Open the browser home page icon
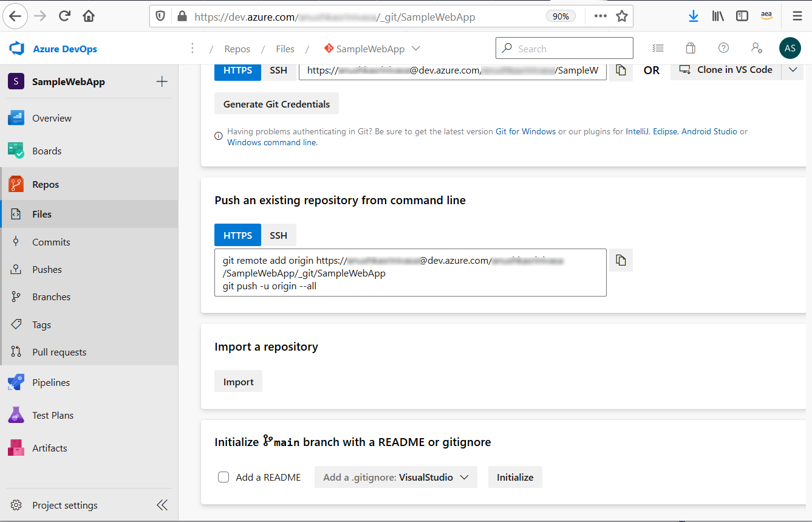This screenshot has height=522, width=812. 89,16
